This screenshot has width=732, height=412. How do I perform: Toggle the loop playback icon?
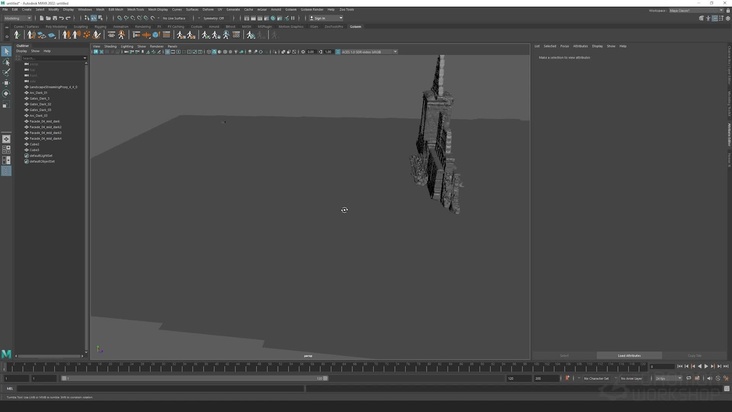click(x=689, y=378)
